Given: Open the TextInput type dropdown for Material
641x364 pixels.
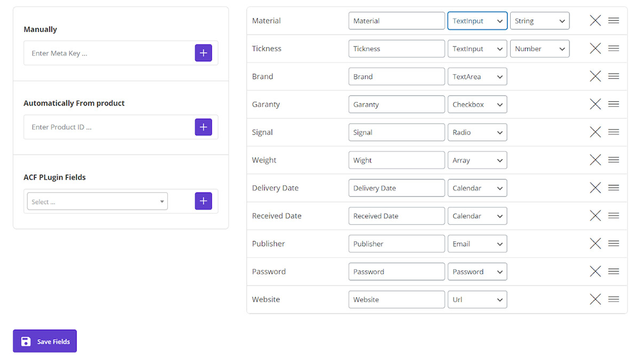Looking at the screenshot, I should click(x=477, y=21).
